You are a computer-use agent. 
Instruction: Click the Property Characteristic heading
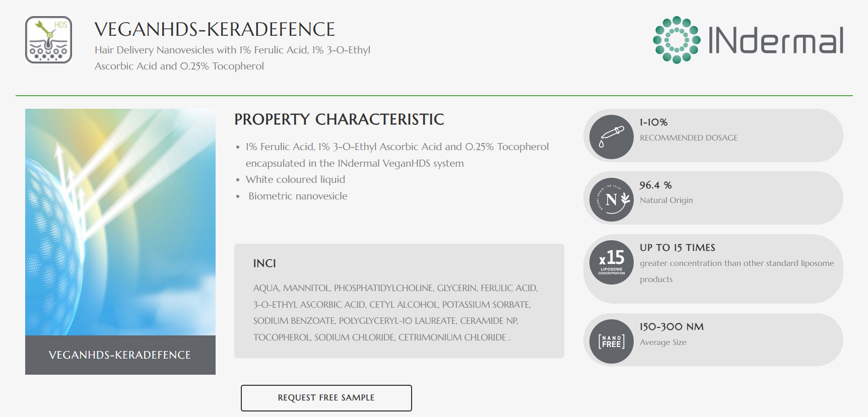point(339,119)
